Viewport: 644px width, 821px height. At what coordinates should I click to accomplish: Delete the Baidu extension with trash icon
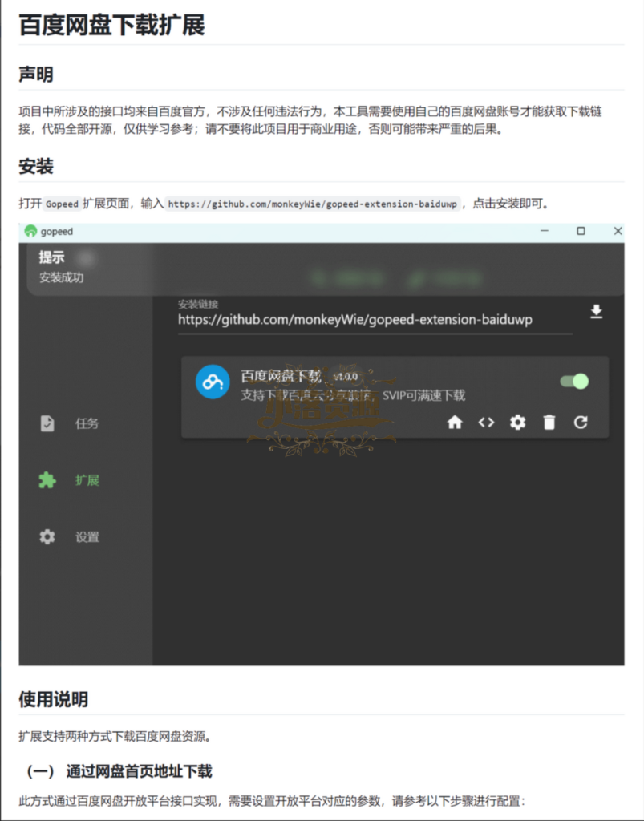pos(549,422)
